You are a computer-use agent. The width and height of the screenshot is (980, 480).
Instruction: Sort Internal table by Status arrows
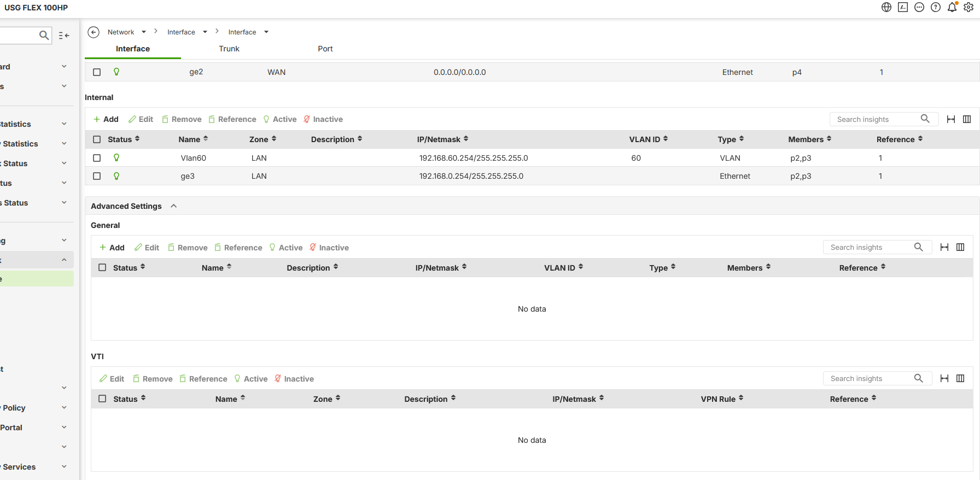pos(137,139)
